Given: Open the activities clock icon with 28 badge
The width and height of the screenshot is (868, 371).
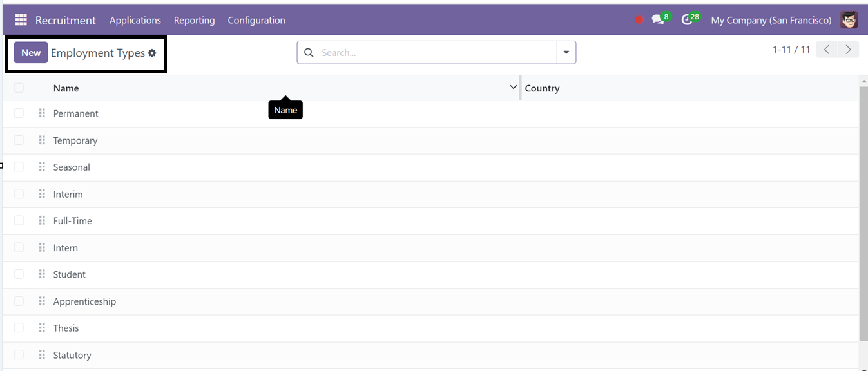Looking at the screenshot, I should click(690, 19).
